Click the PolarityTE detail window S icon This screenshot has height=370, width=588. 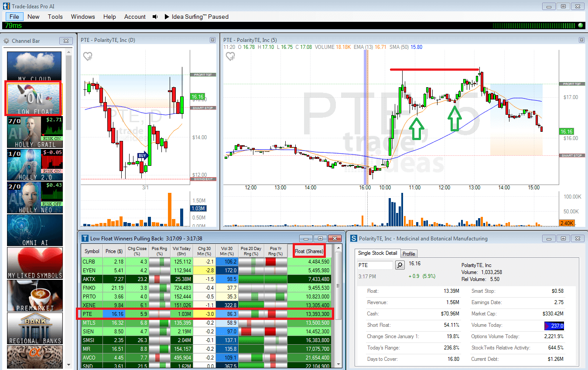coord(354,239)
